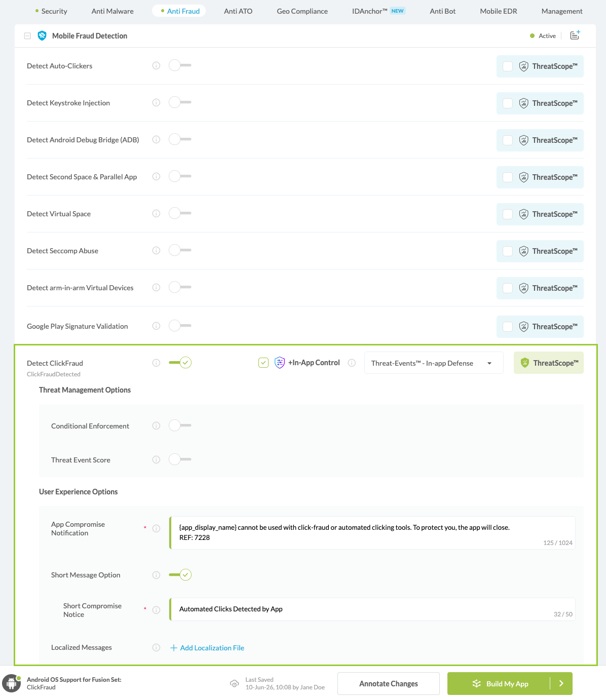Disable the Detect ClickFraud toggle
This screenshot has height=700, width=606.
point(180,363)
